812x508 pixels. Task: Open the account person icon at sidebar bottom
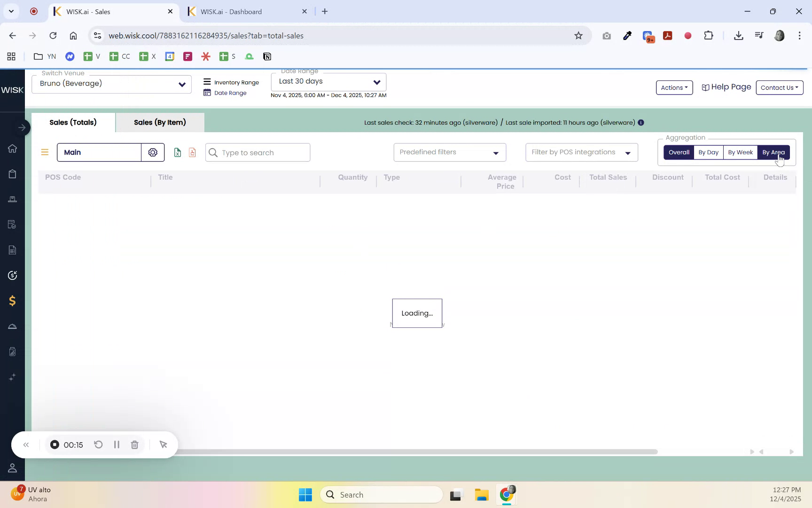[12, 468]
